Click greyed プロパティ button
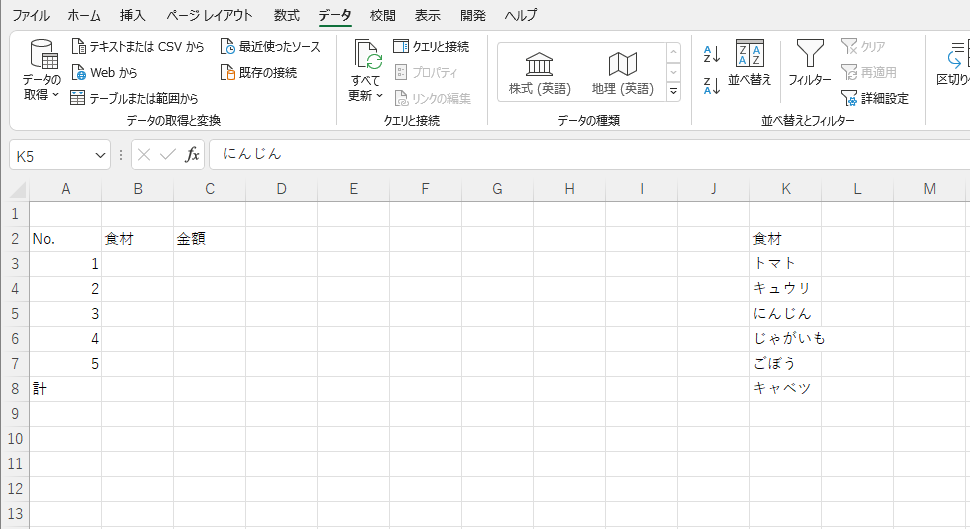This screenshot has height=529, width=970. click(426, 72)
